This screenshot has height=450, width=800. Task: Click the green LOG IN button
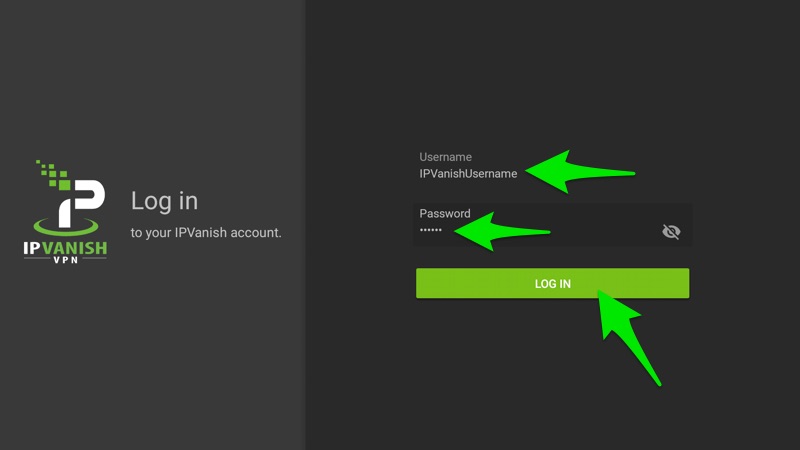[x=553, y=283]
